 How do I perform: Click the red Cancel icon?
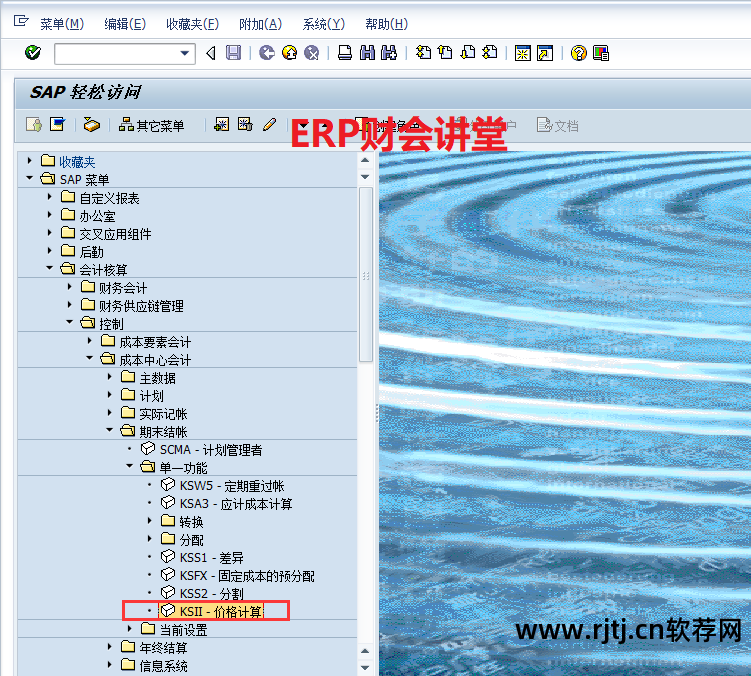(312, 53)
